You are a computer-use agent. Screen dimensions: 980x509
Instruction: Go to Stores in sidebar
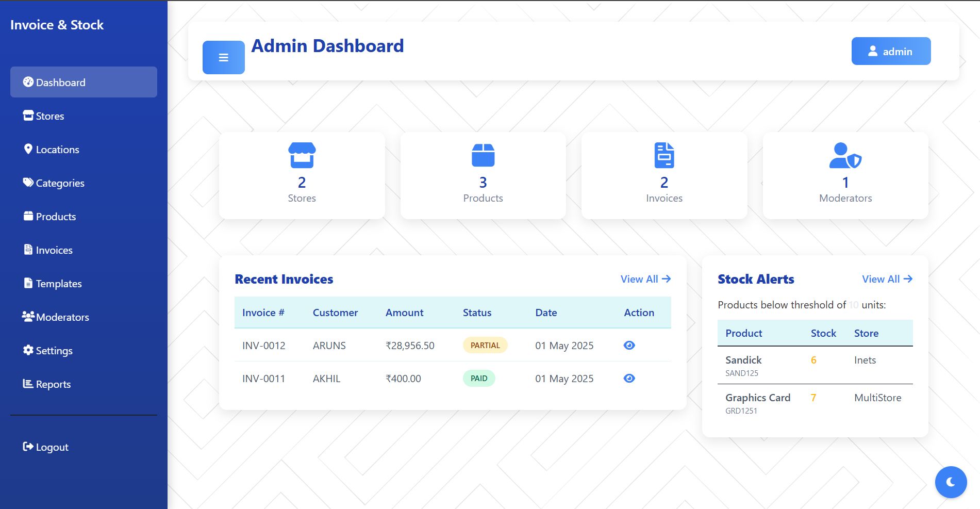click(84, 116)
